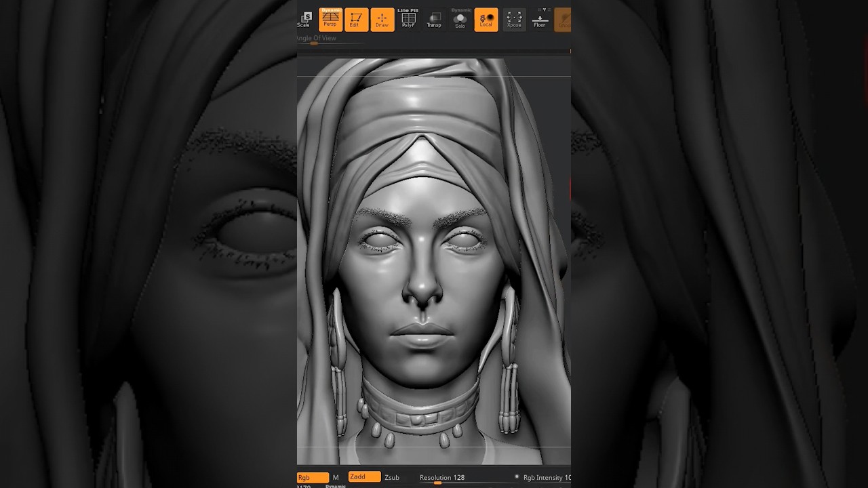Toggle the Rgb channel button
Viewport: 868px width, 488px height.
tap(313, 478)
